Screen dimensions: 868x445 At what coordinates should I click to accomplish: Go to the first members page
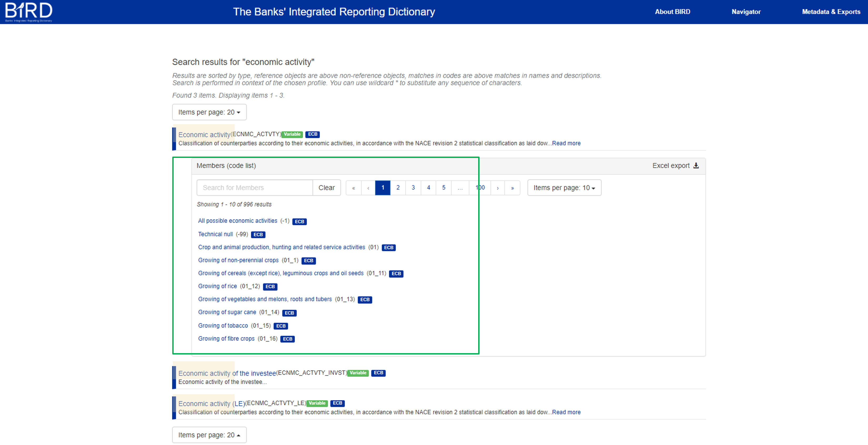pos(354,188)
